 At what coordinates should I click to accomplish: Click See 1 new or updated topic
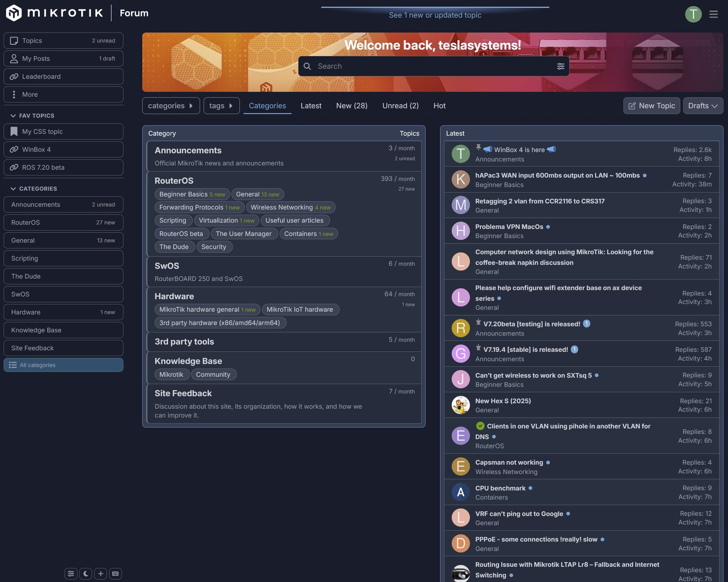[435, 15]
